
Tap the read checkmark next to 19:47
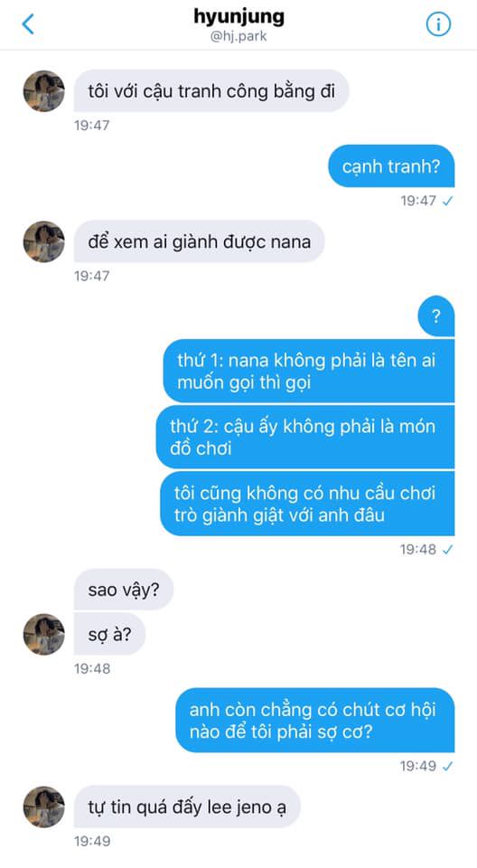[448, 201]
